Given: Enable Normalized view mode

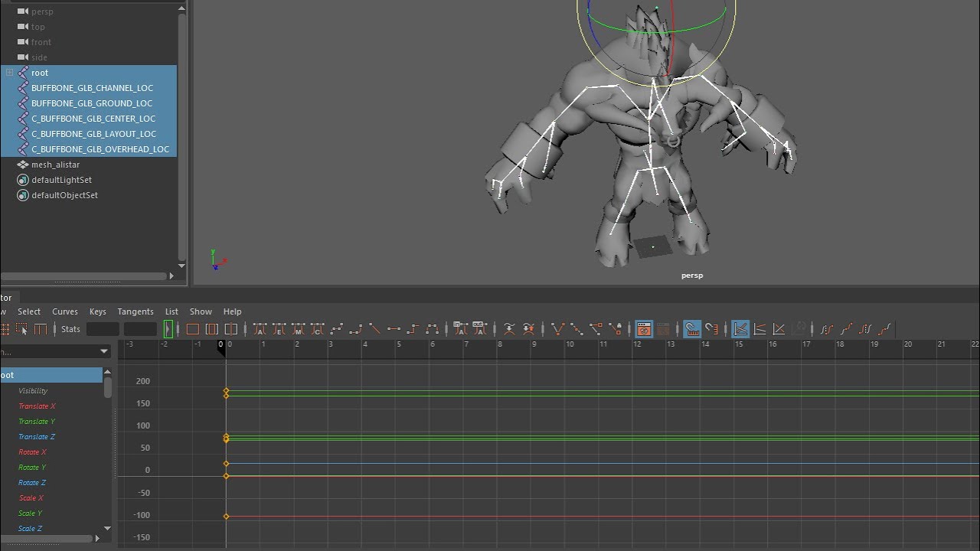Looking at the screenshot, I should [x=779, y=329].
